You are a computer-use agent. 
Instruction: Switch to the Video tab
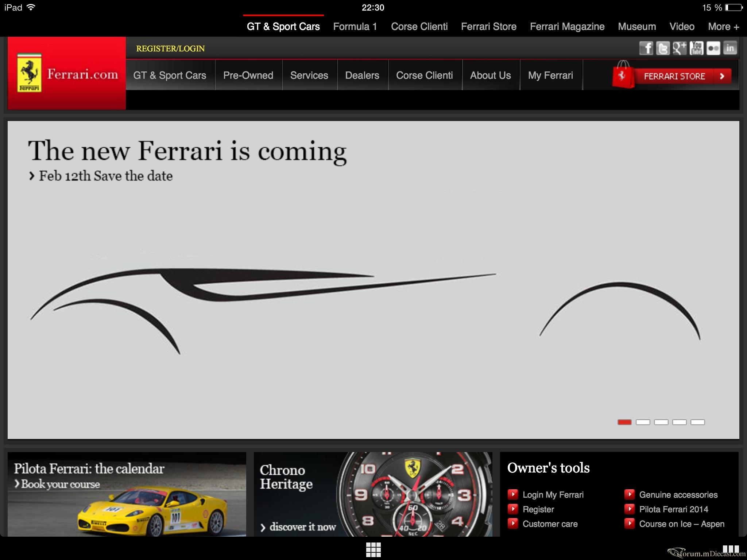pos(682,27)
